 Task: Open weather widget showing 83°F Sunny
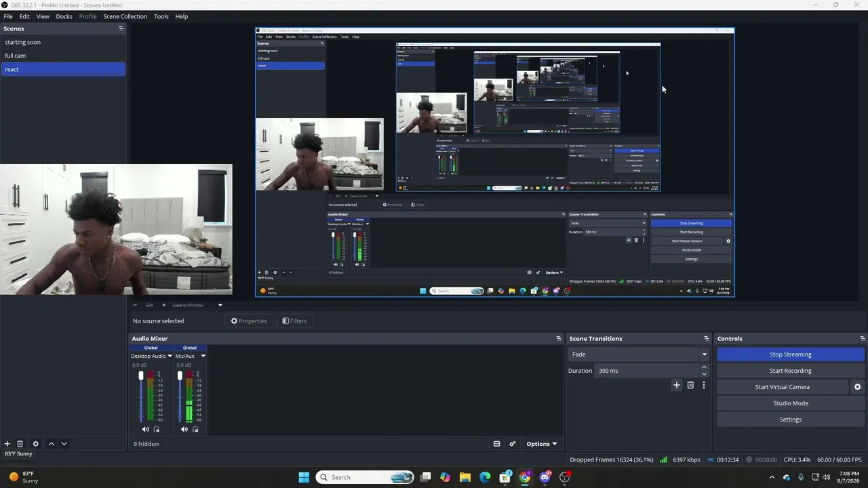click(22, 477)
